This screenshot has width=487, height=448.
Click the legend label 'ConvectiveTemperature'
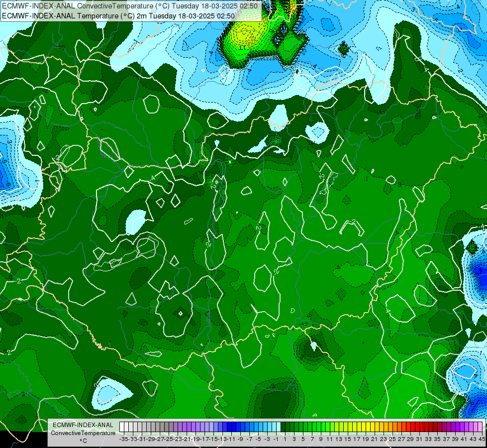click(83, 433)
